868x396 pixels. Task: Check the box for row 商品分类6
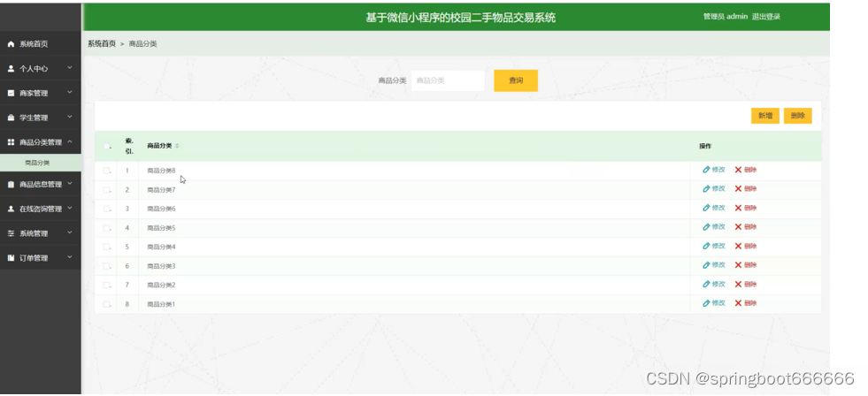tap(107, 209)
